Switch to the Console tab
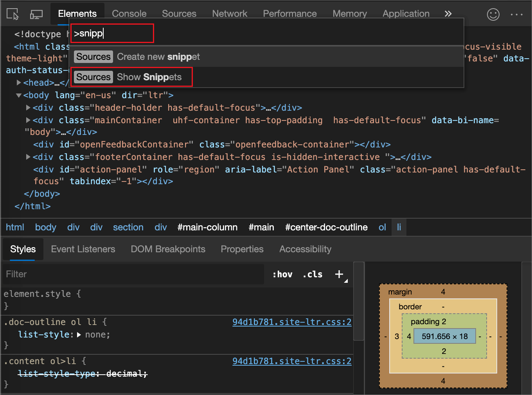The image size is (532, 395). point(129,13)
